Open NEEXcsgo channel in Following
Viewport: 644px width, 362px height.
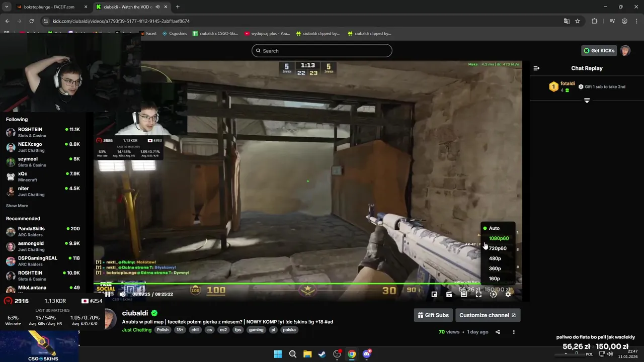tap(43, 147)
